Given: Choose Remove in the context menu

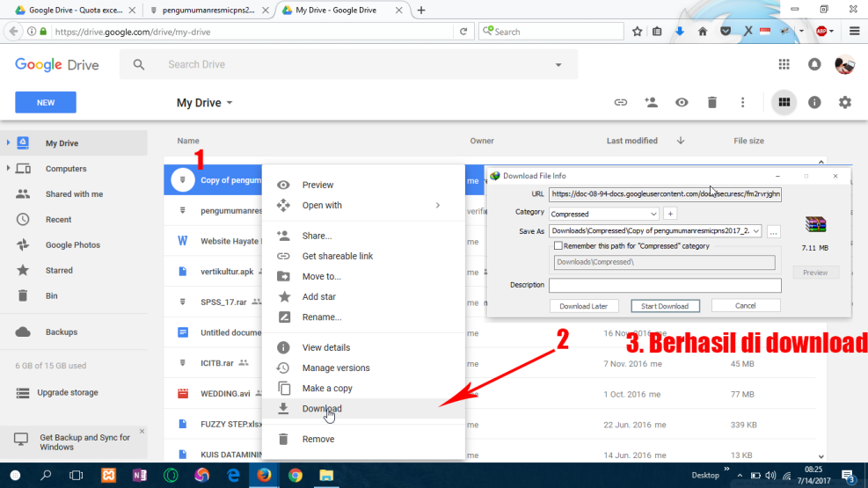Looking at the screenshot, I should (363, 440).
